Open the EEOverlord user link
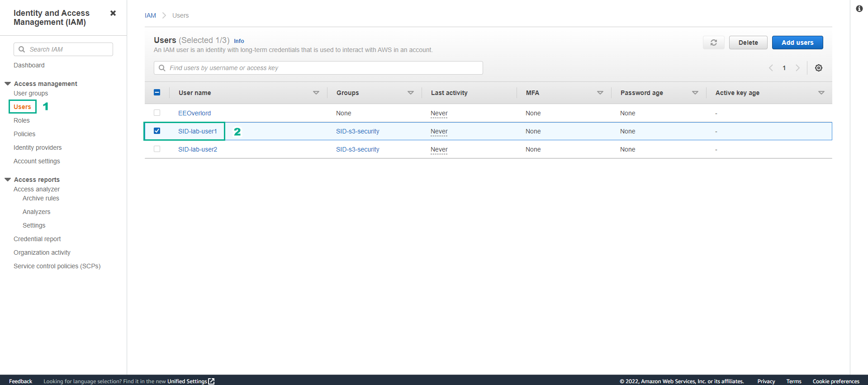This screenshot has width=868, height=385. tap(194, 113)
